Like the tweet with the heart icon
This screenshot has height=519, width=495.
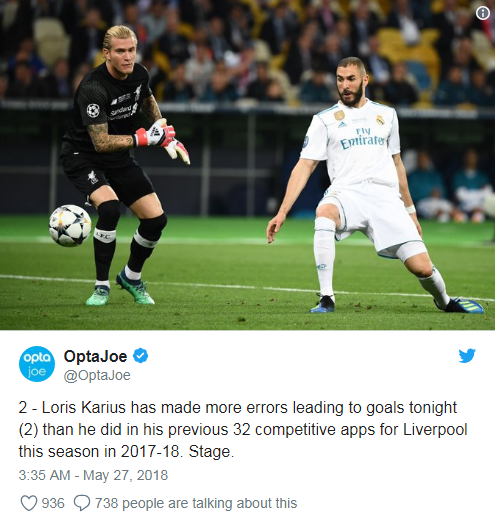click(x=29, y=503)
